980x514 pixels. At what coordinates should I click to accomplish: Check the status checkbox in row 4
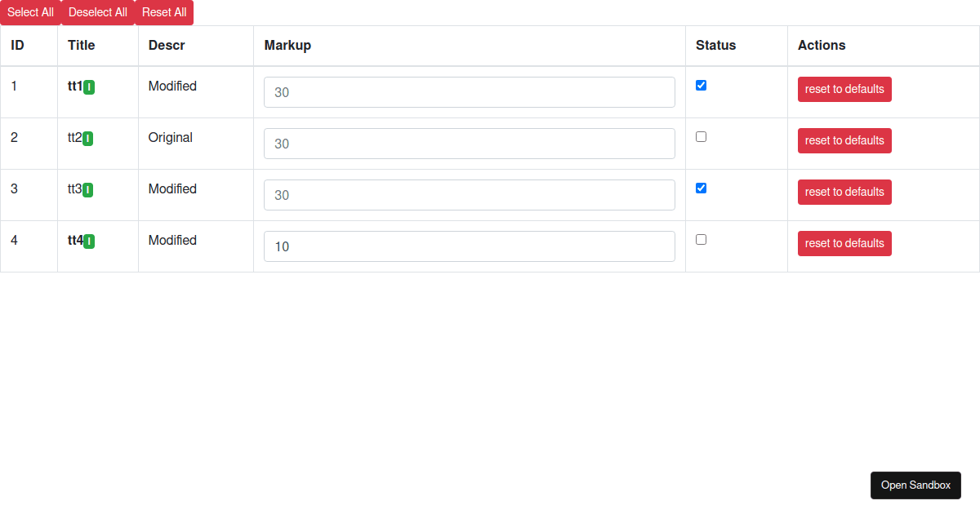701,239
